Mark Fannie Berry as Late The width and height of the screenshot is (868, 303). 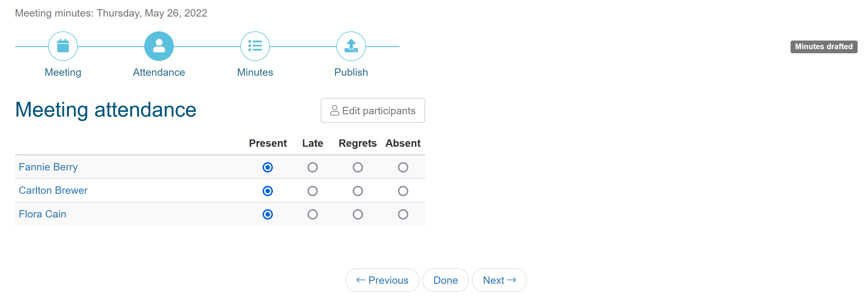pos(312,167)
